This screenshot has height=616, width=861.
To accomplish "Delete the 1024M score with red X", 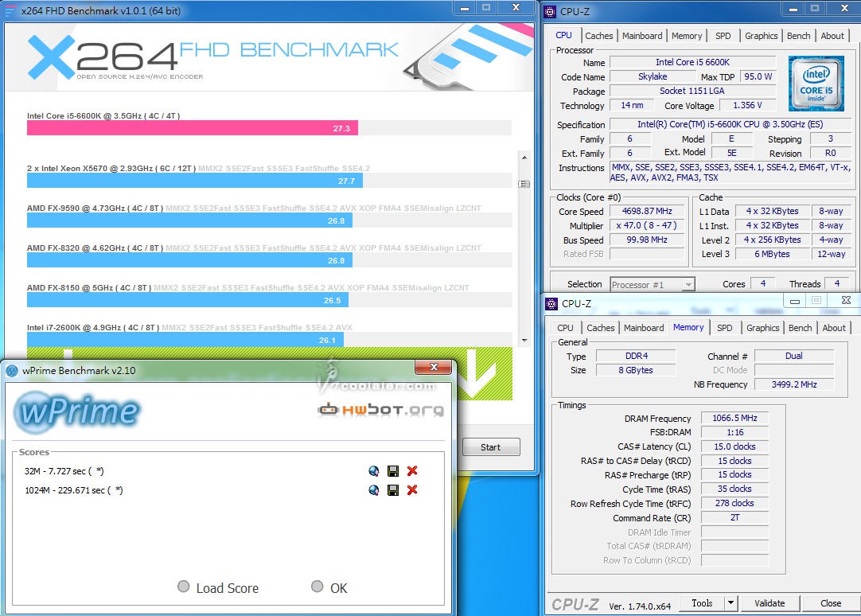I will tap(412, 489).
